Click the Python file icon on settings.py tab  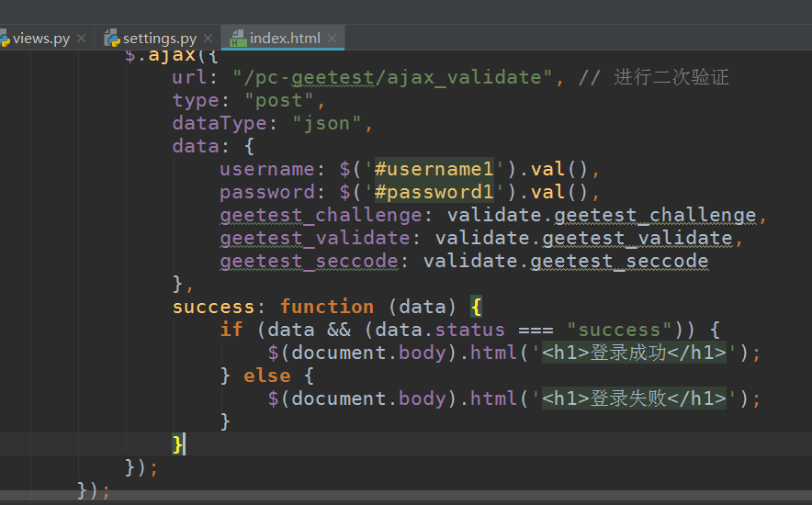click(x=112, y=39)
